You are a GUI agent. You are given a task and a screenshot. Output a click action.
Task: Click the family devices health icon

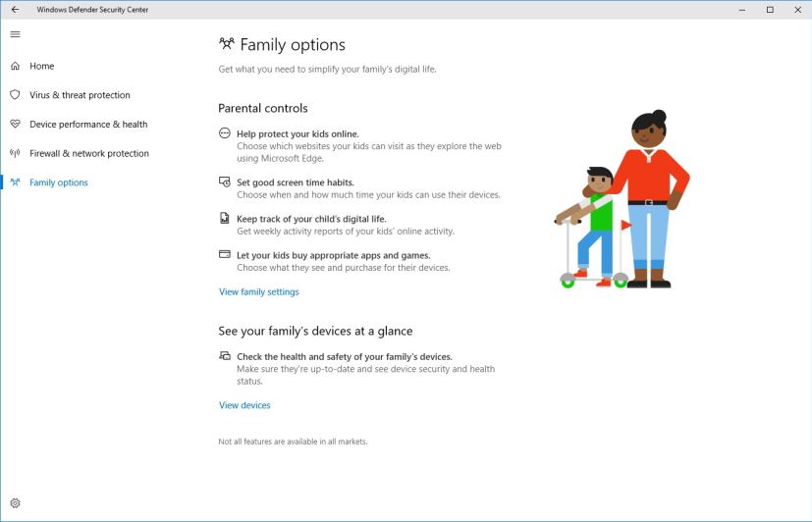click(x=224, y=355)
